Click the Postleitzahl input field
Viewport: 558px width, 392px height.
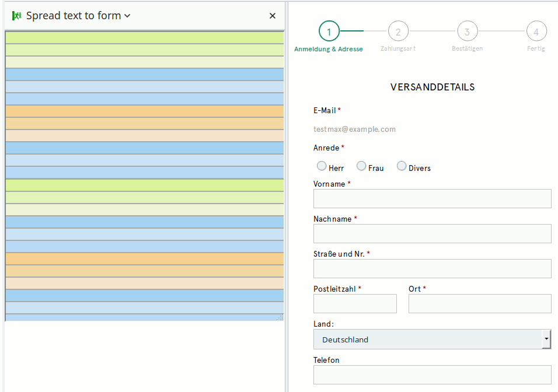pyautogui.click(x=355, y=304)
